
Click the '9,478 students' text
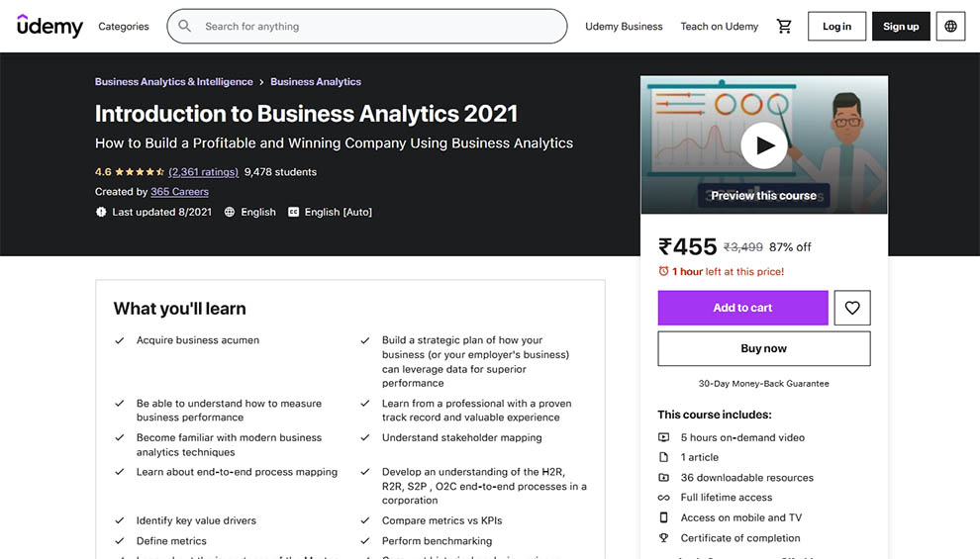coord(280,172)
